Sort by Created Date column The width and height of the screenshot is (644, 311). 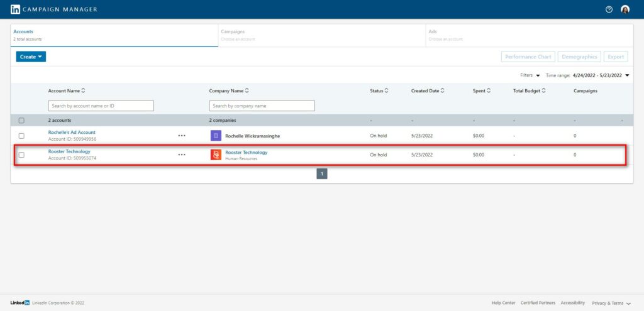coord(428,90)
